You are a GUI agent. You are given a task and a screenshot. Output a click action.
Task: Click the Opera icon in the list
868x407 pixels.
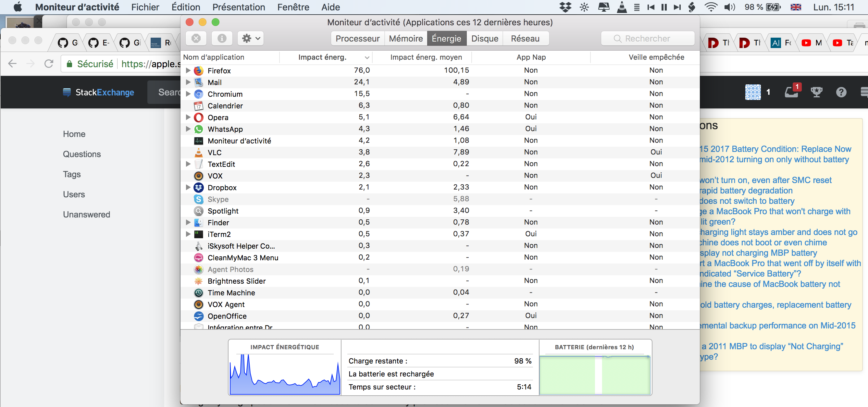click(x=198, y=117)
